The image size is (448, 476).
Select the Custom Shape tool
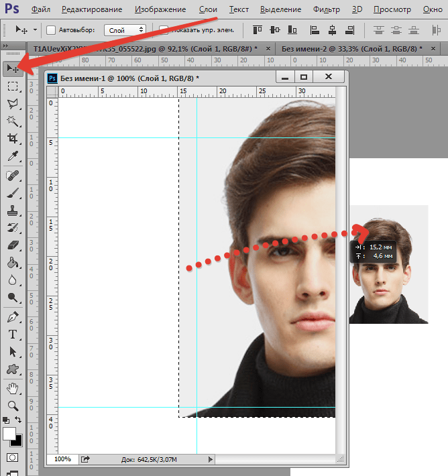pyautogui.click(x=13, y=369)
